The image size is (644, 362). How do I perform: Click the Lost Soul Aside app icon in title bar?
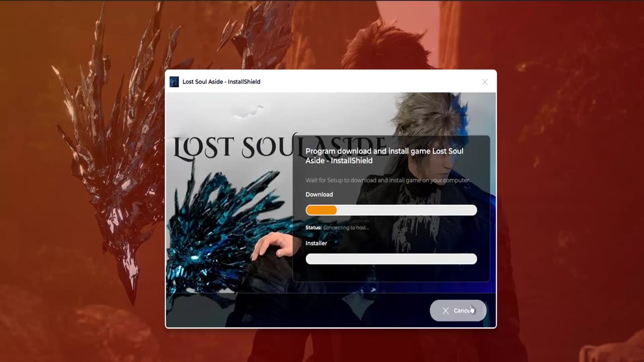pos(174,82)
